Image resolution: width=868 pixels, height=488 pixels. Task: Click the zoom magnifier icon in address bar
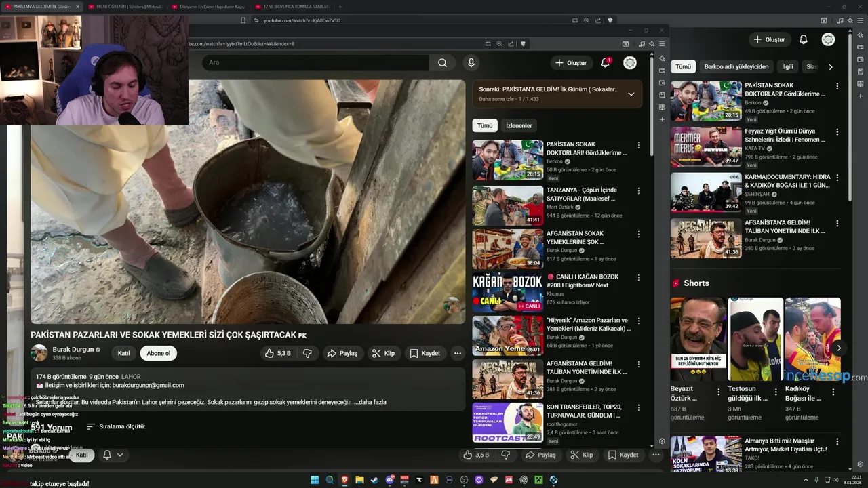click(499, 44)
